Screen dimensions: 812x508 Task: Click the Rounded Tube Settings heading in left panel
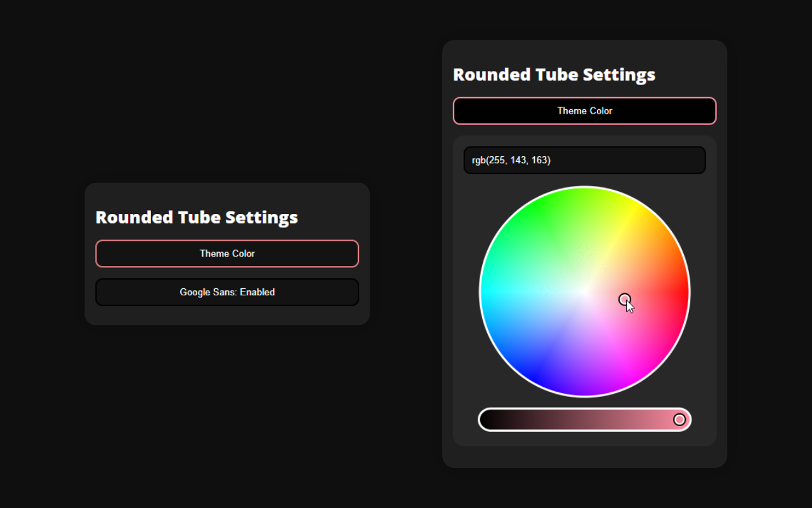pos(197,217)
